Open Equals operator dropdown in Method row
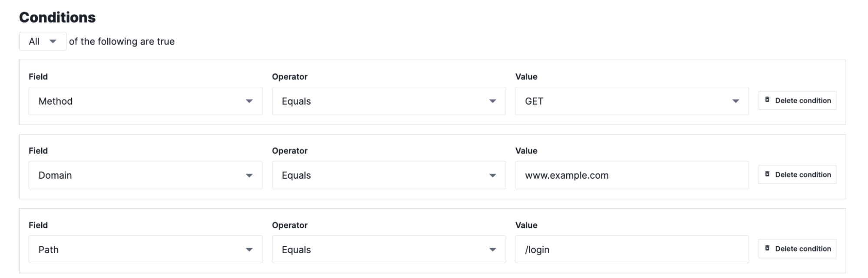This screenshot has width=868, height=278. [389, 101]
